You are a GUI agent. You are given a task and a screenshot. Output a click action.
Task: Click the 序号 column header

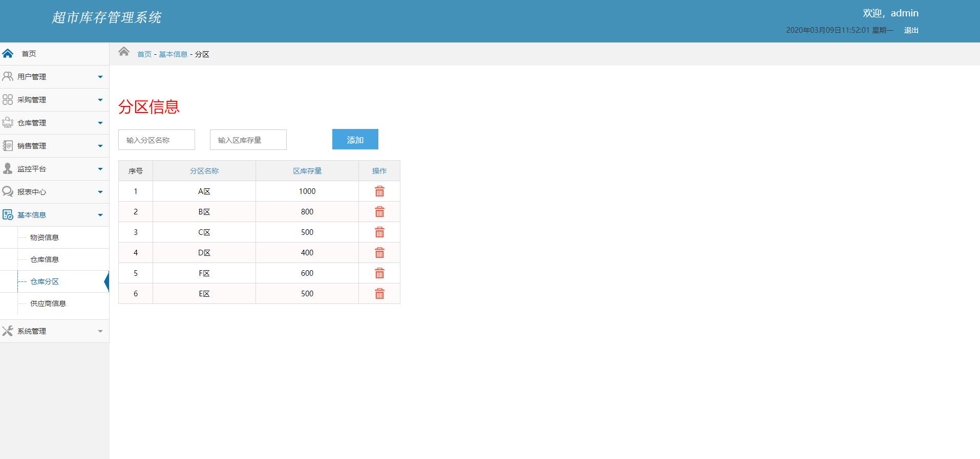(136, 171)
